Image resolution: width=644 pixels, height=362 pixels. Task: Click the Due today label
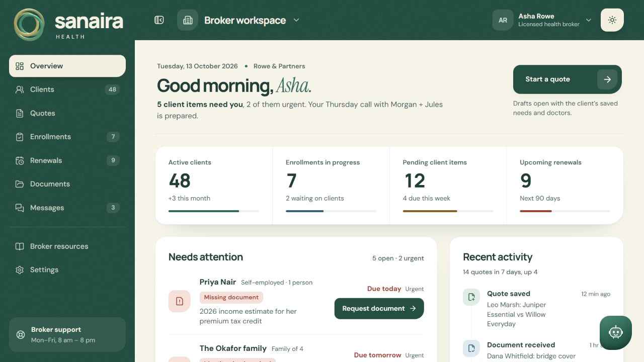(384, 289)
